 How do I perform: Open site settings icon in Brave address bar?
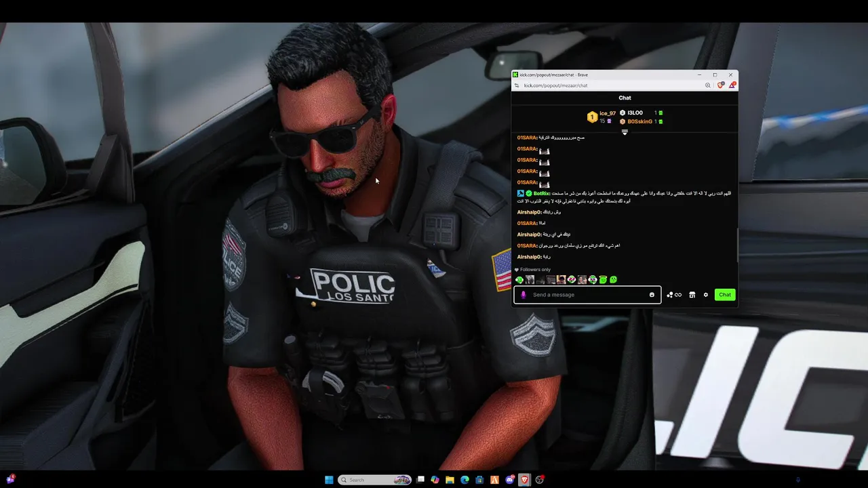pos(517,85)
